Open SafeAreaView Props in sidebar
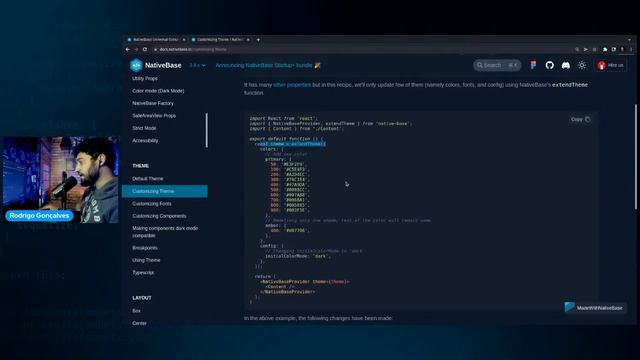The height and width of the screenshot is (360, 640). tap(154, 116)
